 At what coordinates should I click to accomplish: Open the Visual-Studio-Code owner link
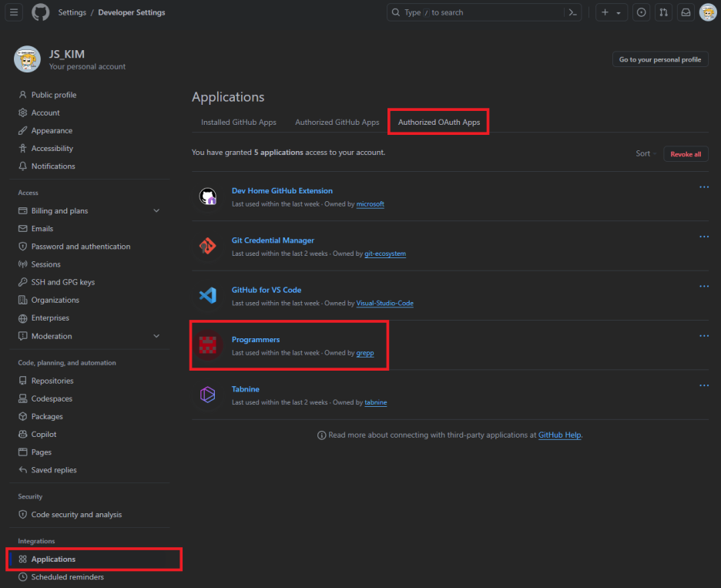[x=385, y=304]
